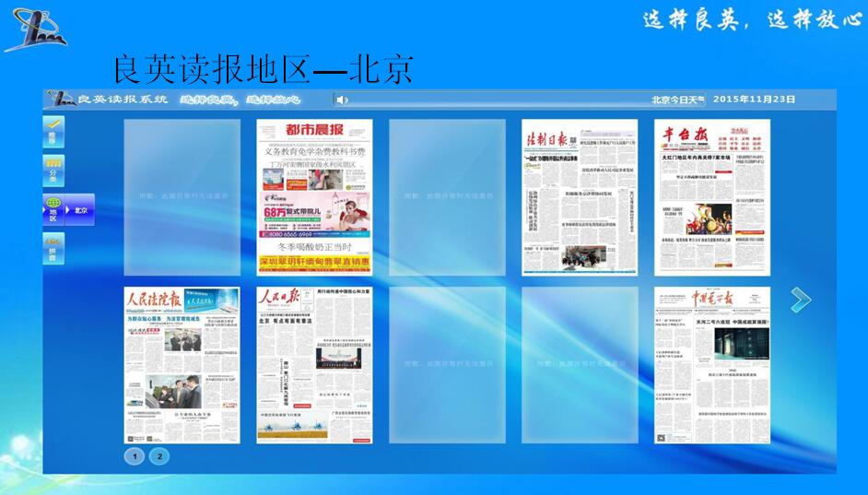
Task: Open the 中国电子报 newspaper thumbnail
Action: pos(712,364)
